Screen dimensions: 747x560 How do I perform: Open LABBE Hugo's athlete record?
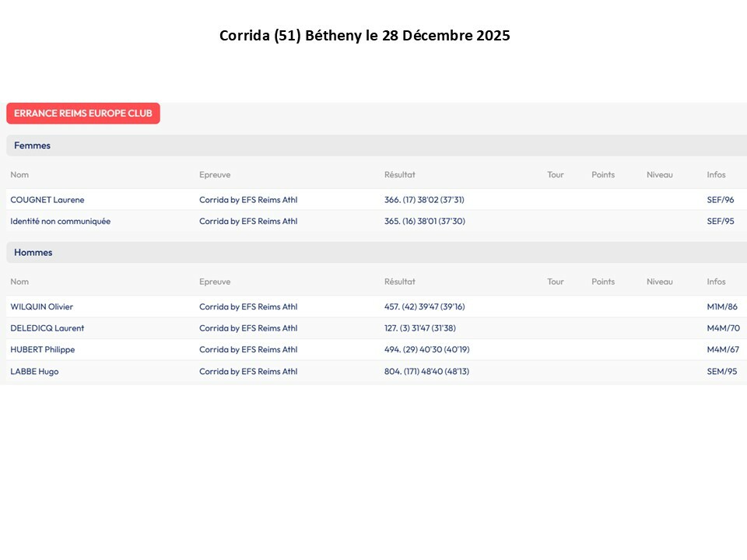(34, 371)
